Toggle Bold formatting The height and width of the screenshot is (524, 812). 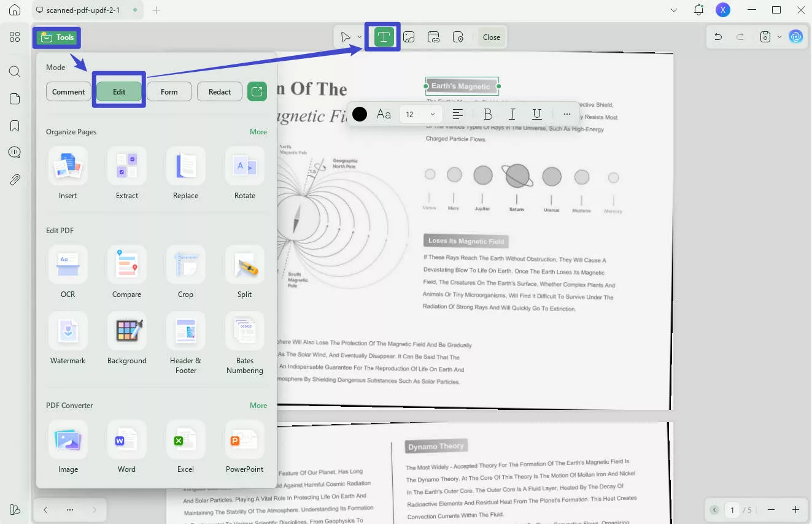pyautogui.click(x=488, y=114)
